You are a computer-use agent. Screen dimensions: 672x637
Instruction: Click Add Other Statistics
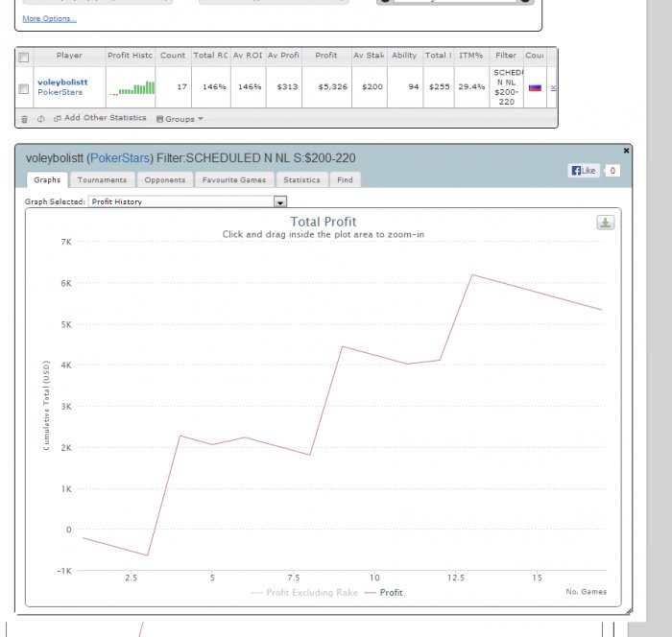point(100,118)
